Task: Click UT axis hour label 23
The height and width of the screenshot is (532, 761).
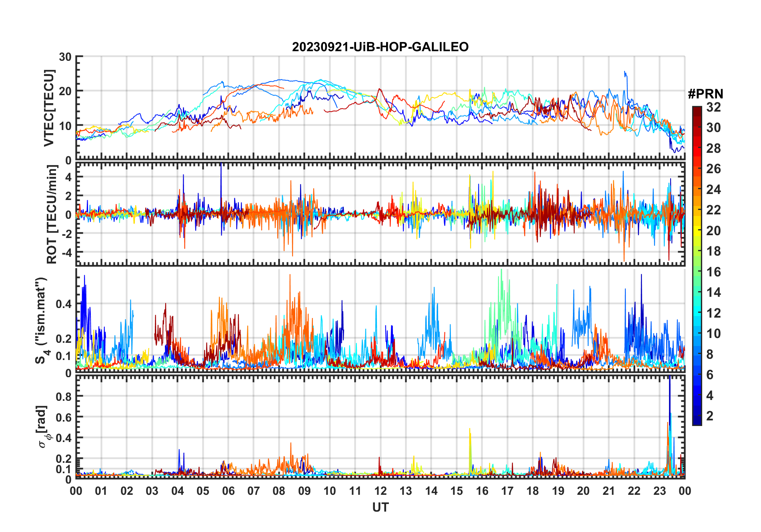Action: (660, 491)
